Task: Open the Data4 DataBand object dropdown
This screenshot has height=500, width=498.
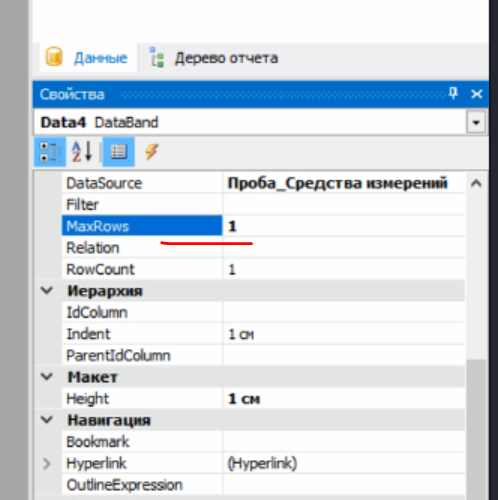Action: 476,123
